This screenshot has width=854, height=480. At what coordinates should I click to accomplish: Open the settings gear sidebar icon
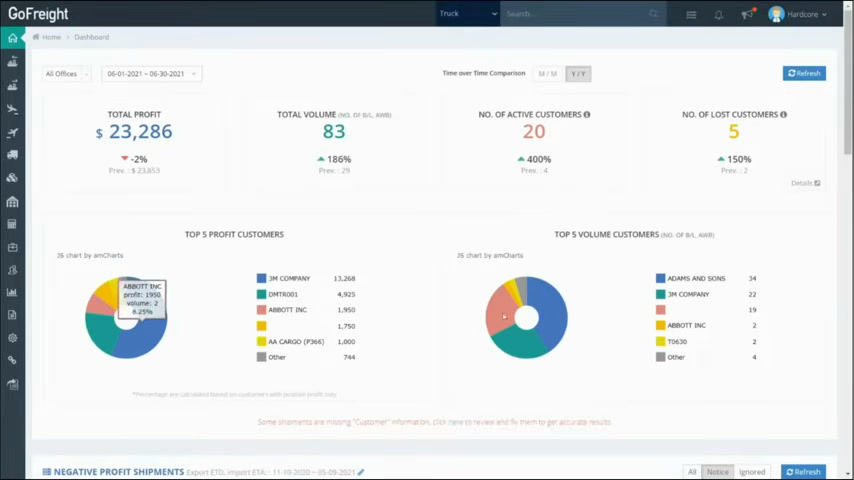12,338
